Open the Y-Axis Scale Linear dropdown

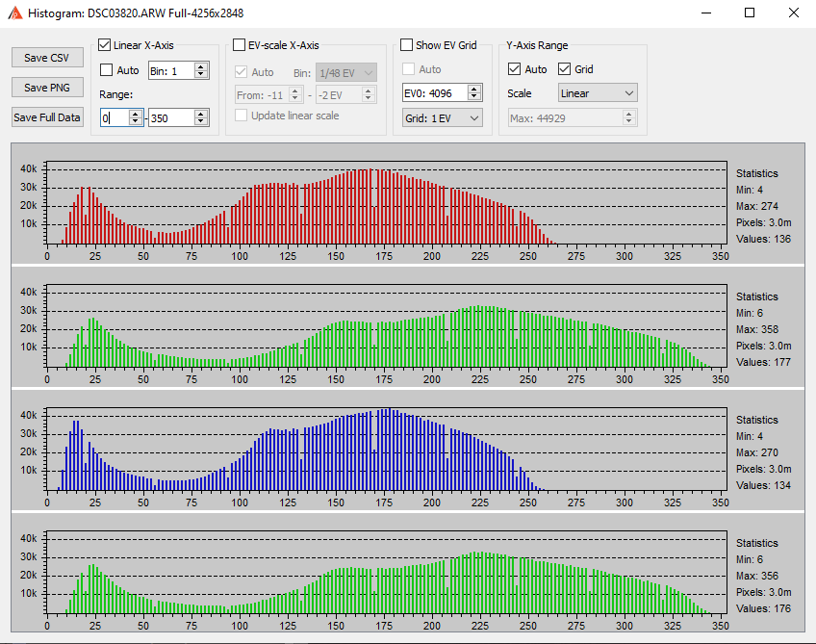tap(598, 93)
